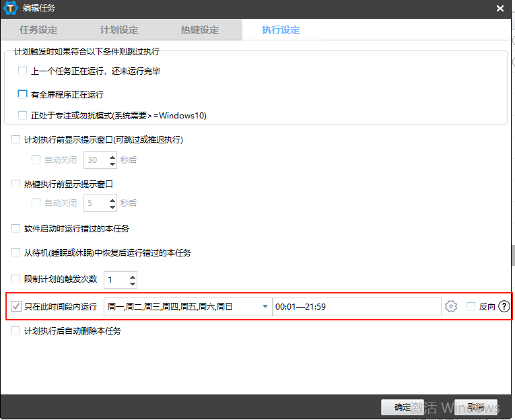Viewport: 515px width, 420px height.
Task: Enable the 反向 checkbox
Action: [471, 307]
